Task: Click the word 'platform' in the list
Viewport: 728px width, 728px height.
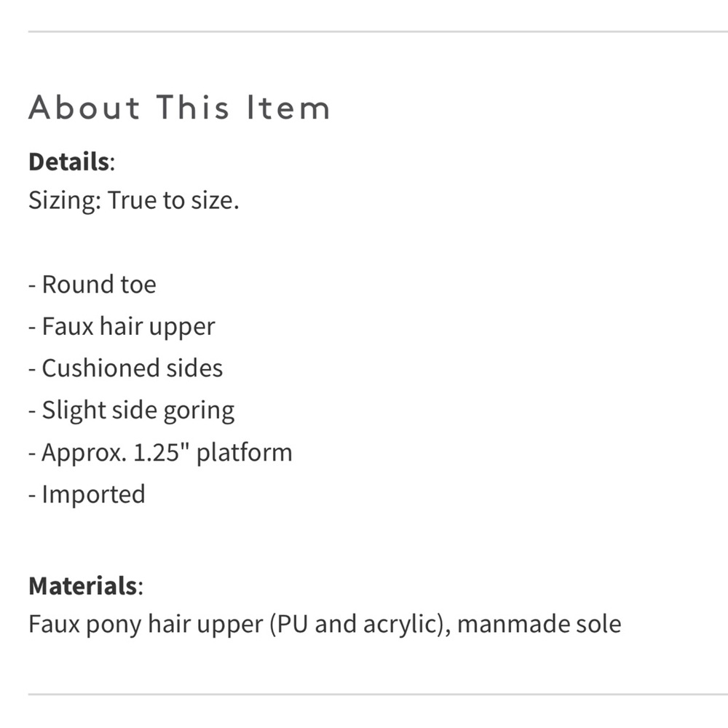Action: coord(245,453)
